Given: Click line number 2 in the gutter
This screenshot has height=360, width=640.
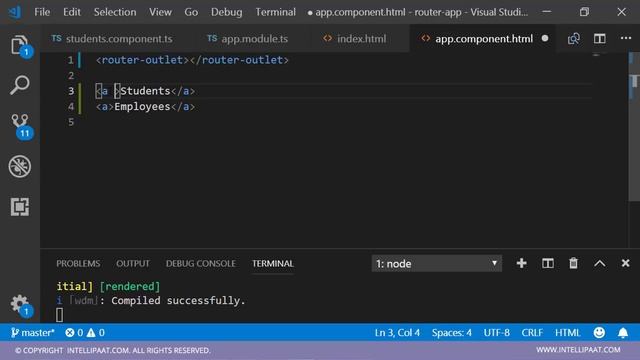Looking at the screenshot, I should (x=71, y=76).
